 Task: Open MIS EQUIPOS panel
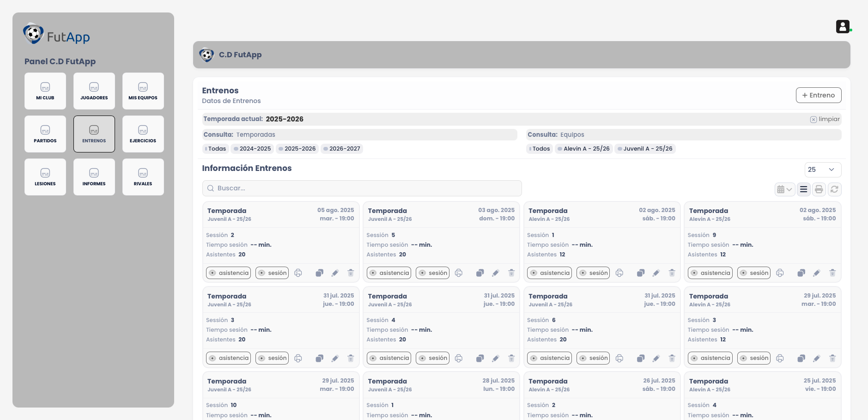pyautogui.click(x=143, y=91)
